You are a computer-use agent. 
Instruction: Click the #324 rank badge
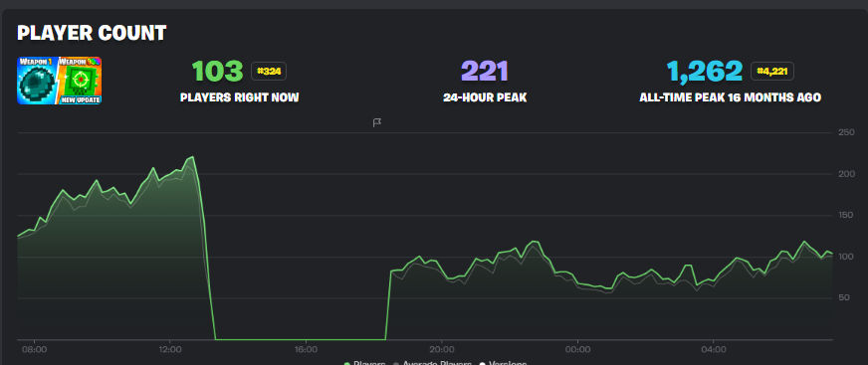269,72
